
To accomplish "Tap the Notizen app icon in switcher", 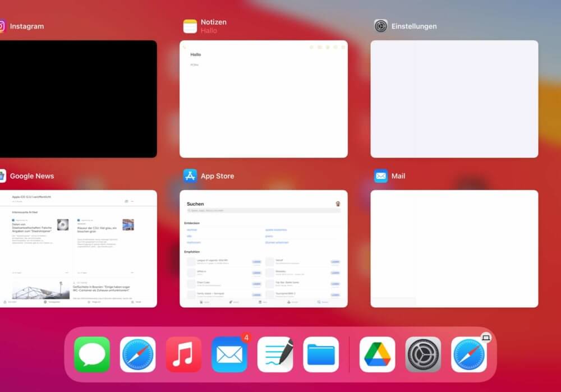I will [190, 26].
